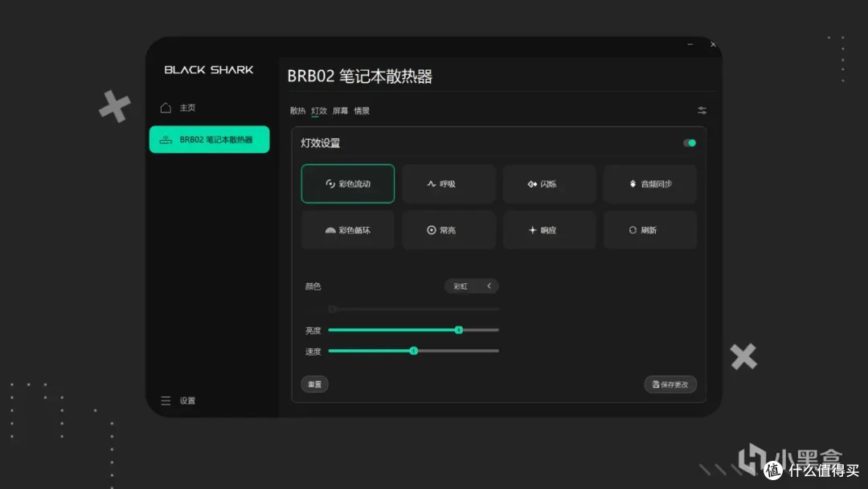
Task: Select the 呼吸 breathing effect
Action: pyautogui.click(x=449, y=184)
